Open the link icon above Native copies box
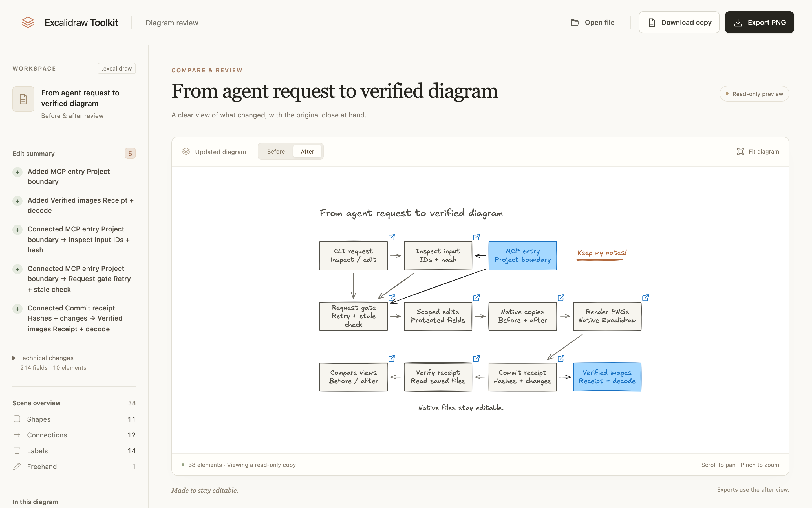Image resolution: width=812 pixels, height=508 pixels. pos(561,298)
